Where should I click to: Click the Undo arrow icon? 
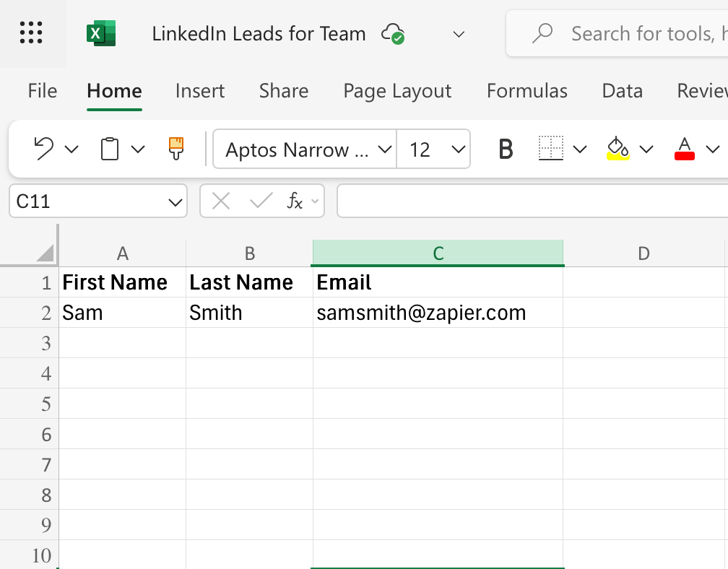pos(43,149)
